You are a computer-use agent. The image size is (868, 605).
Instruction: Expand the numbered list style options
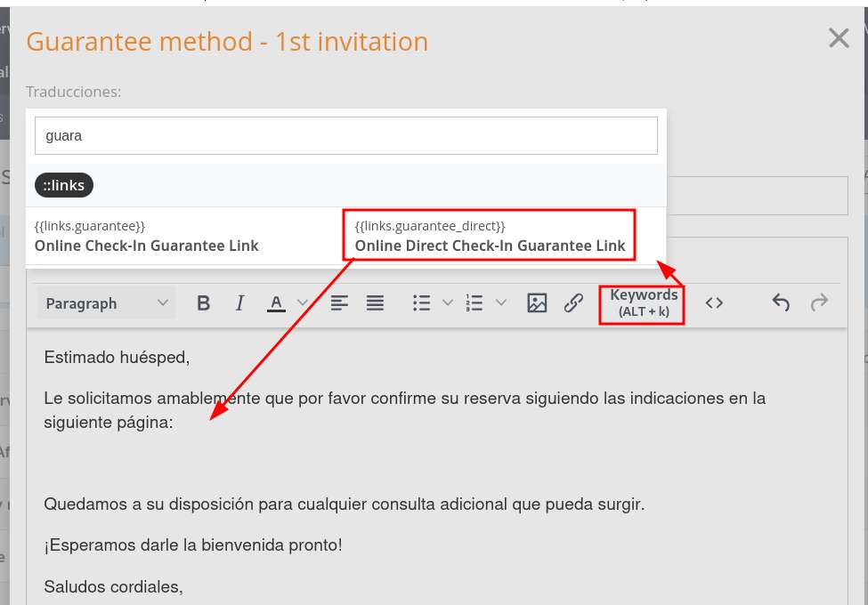[x=501, y=303]
